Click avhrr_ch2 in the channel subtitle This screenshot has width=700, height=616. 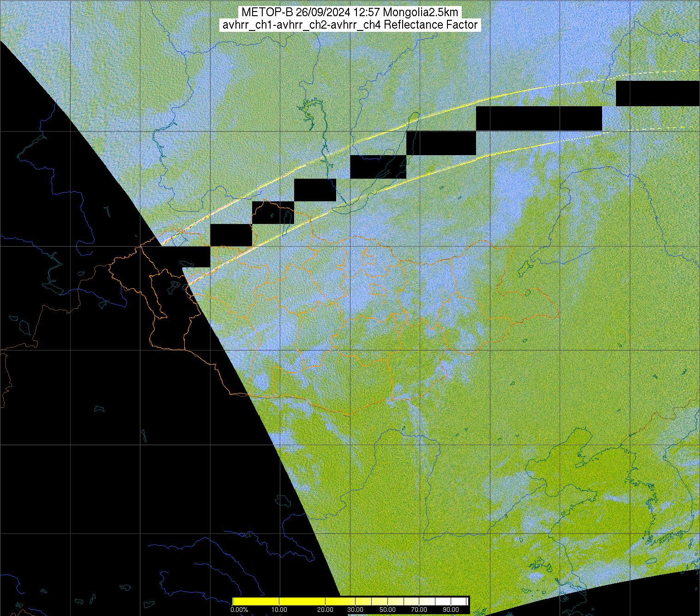tap(288, 25)
